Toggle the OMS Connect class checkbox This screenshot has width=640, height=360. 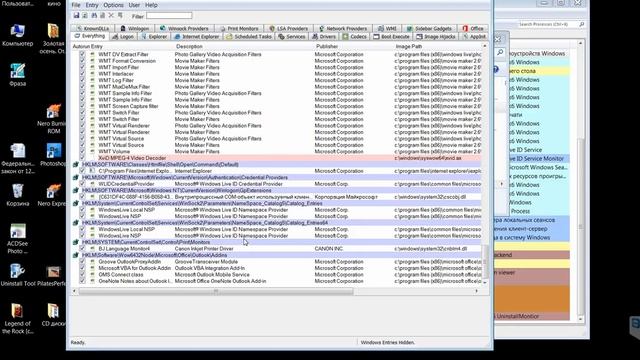[x=82, y=275]
